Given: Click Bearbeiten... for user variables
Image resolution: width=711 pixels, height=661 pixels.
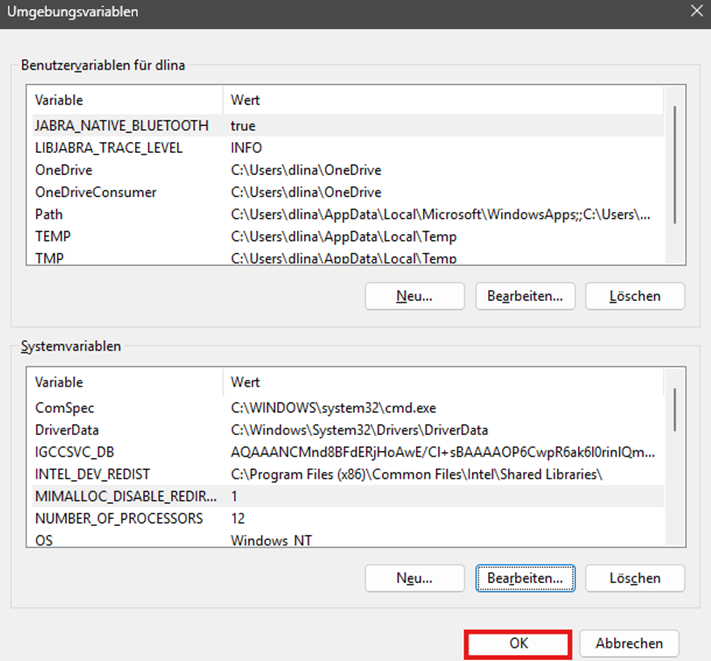Looking at the screenshot, I should (x=525, y=296).
